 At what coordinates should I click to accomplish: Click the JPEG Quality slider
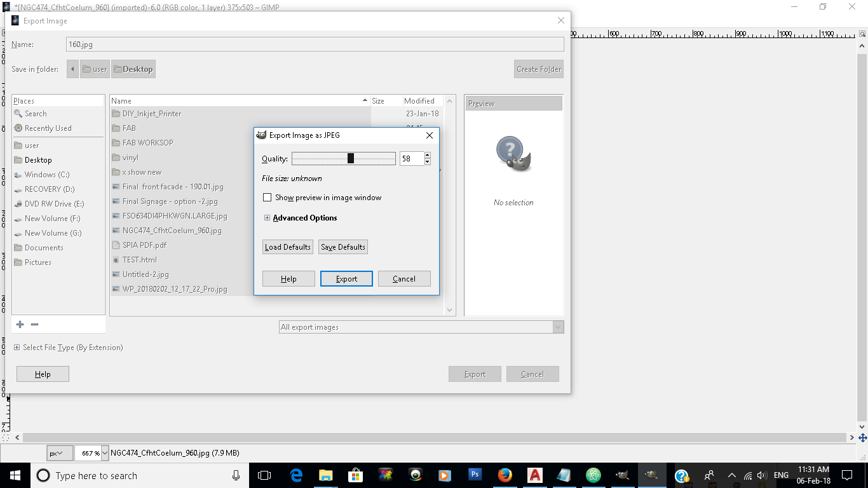[x=344, y=158]
